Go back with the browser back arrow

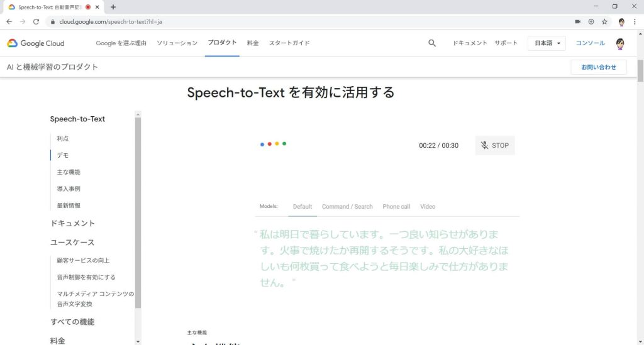pos(9,22)
